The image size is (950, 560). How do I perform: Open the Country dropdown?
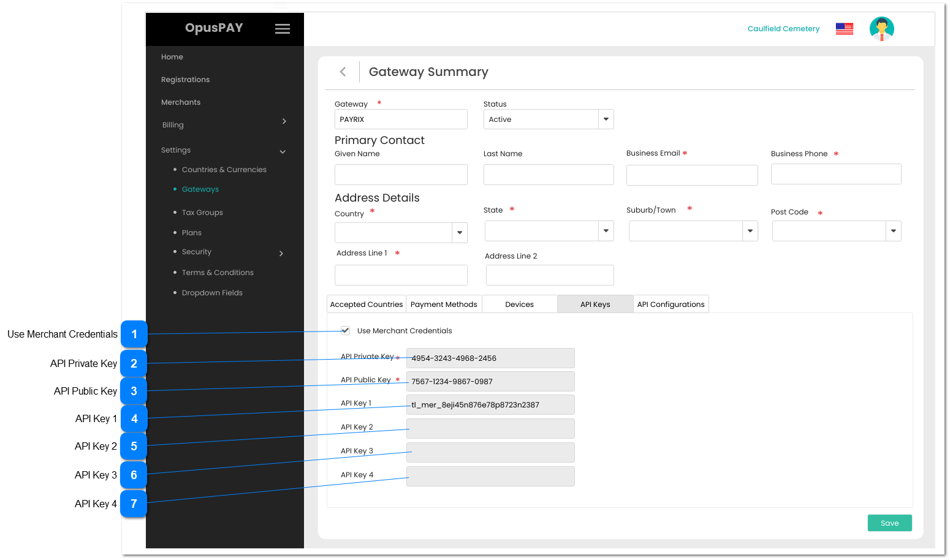click(459, 232)
